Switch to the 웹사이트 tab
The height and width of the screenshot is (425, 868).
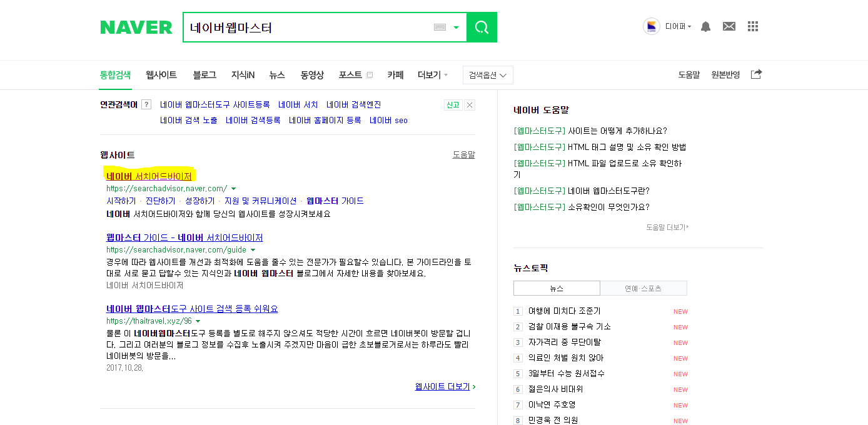point(161,75)
